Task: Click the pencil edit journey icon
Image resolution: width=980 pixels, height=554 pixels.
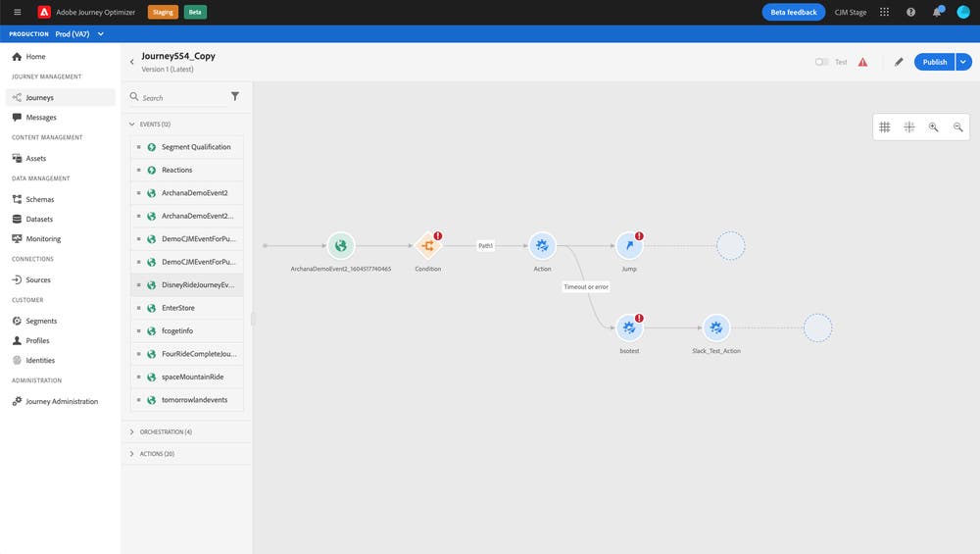Action: coord(899,62)
